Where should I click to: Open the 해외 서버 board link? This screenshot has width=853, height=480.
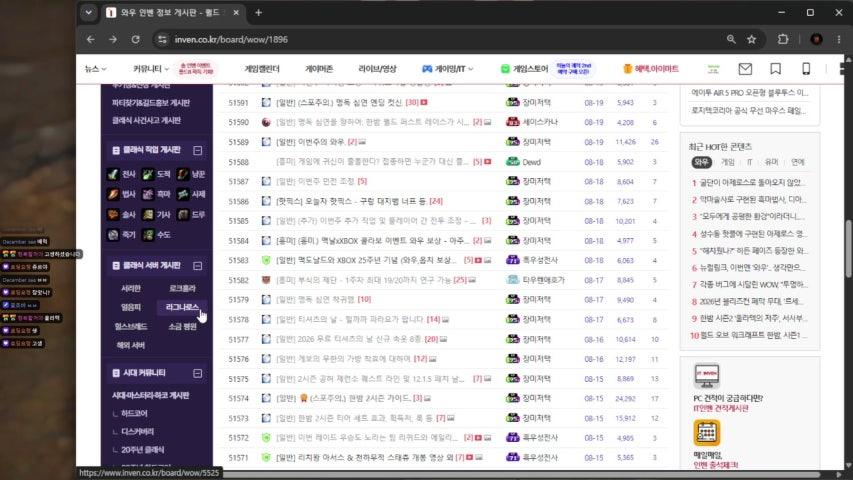pos(131,346)
